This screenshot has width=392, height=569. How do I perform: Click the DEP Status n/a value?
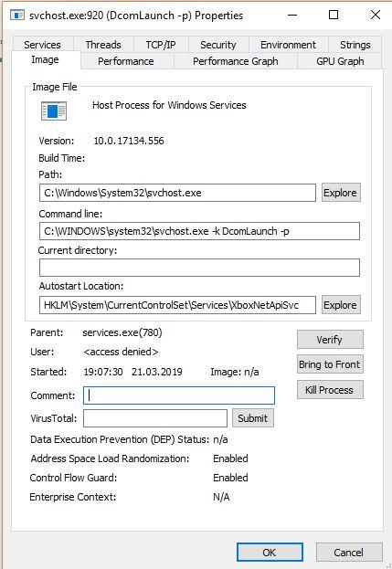(220, 440)
